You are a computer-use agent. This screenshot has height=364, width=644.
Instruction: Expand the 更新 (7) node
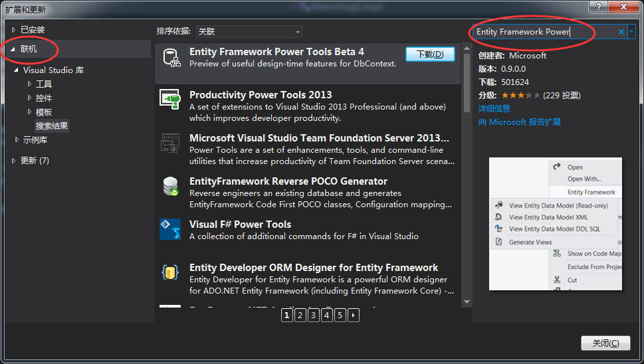point(13,161)
